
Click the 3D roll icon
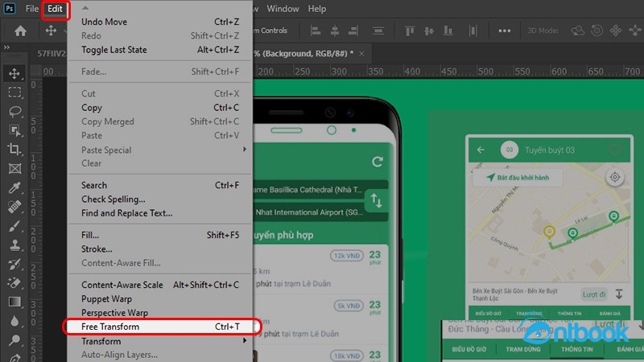tap(597, 31)
